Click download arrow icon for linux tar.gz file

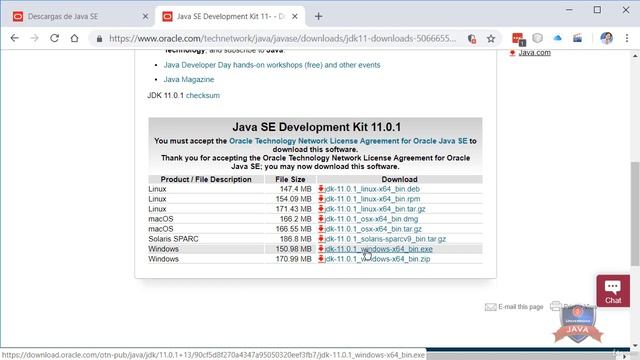pyautogui.click(x=321, y=209)
